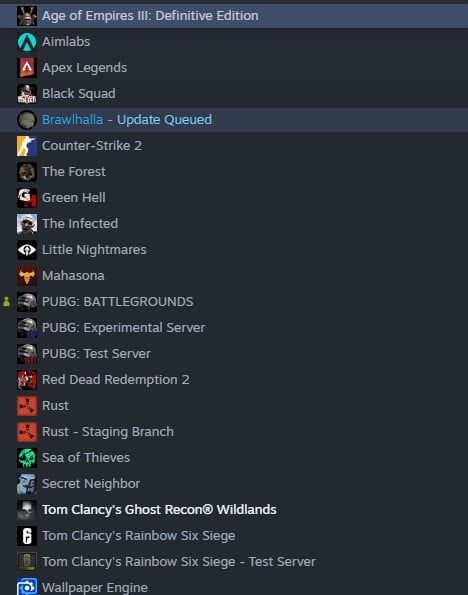
Task: Select PUBG: Experimental Server entry
Action: (x=234, y=327)
